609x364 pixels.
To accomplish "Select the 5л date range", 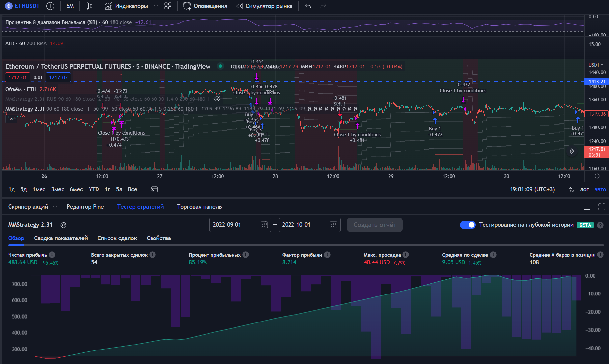I will pos(119,189).
